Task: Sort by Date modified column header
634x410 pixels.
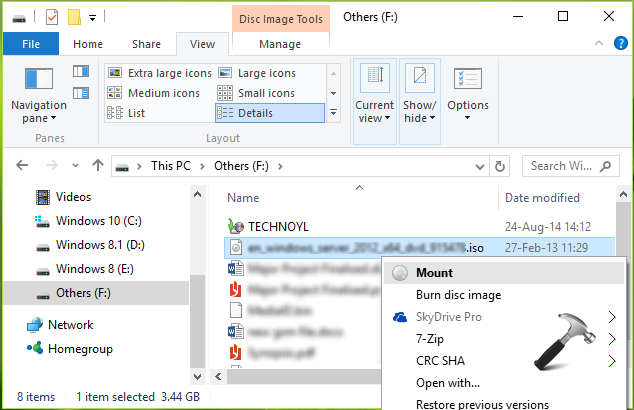Action: pyautogui.click(x=542, y=198)
